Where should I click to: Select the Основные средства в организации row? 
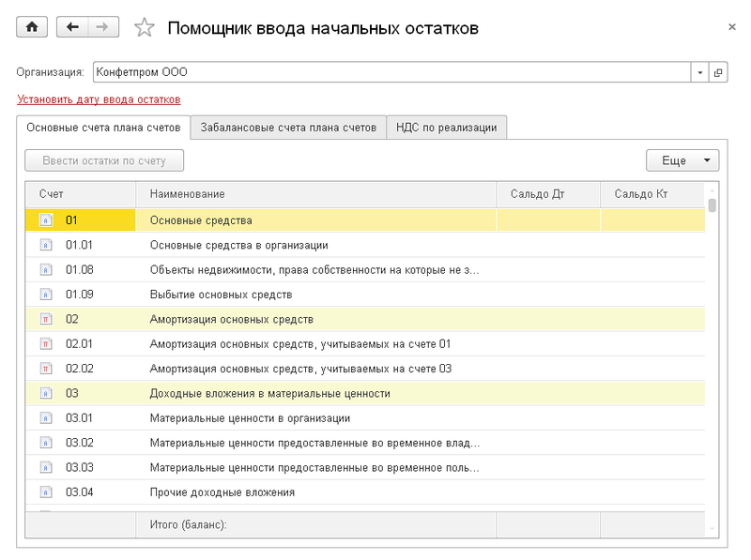click(365, 245)
